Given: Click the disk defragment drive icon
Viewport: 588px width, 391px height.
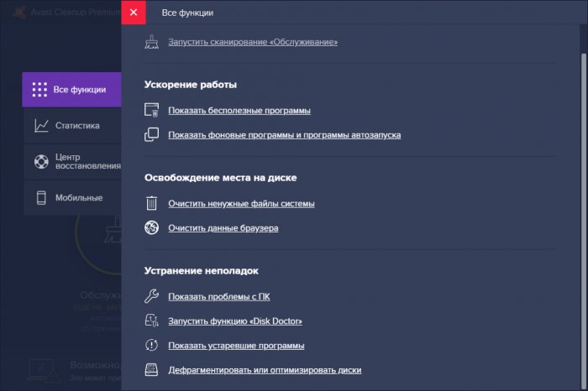Looking at the screenshot, I should pyautogui.click(x=152, y=369).
